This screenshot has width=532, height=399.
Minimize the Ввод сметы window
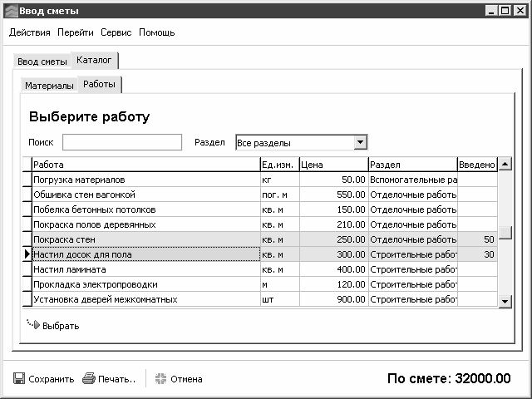pos(491,11)
